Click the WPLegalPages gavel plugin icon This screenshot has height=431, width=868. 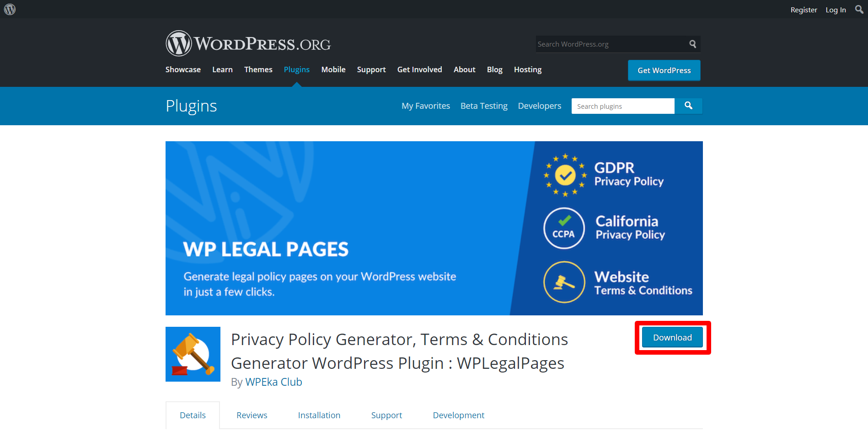click(193, 354)
